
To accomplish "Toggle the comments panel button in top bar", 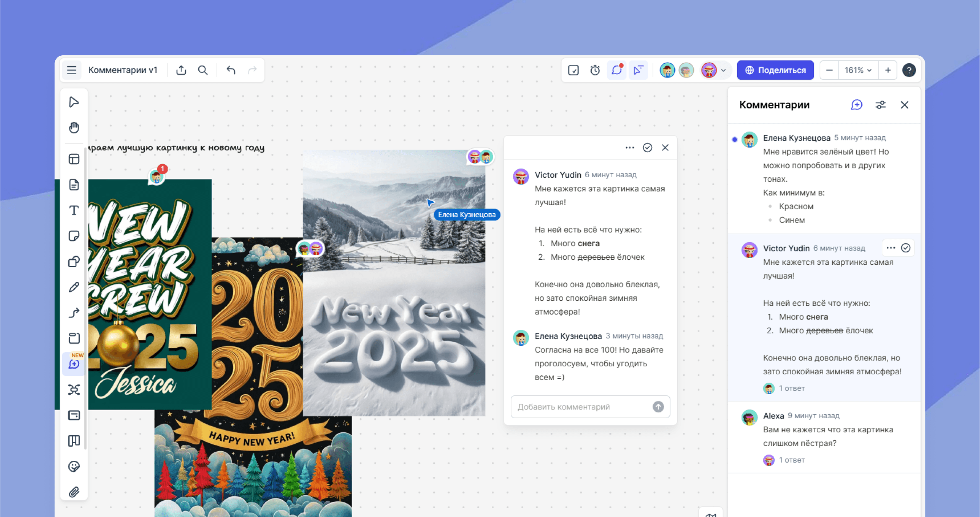I will pos(617,70).
